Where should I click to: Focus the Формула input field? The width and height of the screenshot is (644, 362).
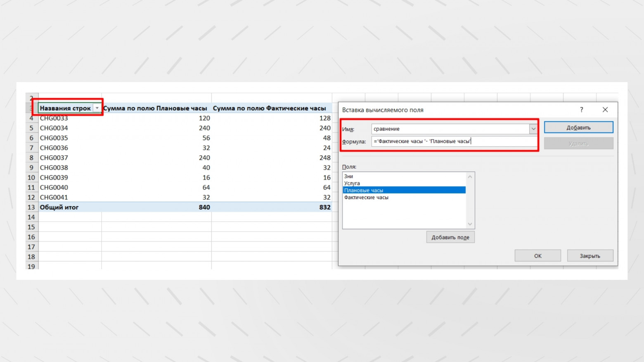pos(454,141)
